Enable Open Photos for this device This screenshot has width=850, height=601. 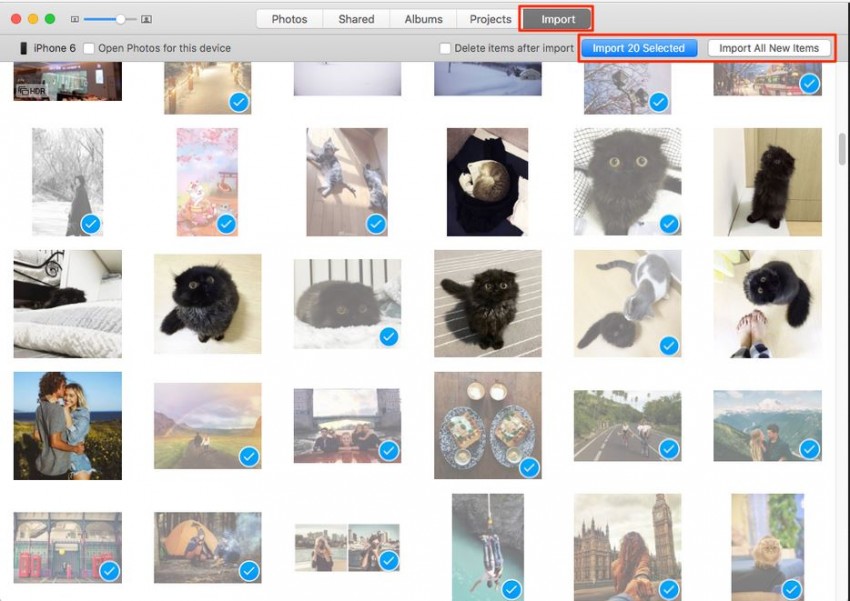[x=89, y=48]
